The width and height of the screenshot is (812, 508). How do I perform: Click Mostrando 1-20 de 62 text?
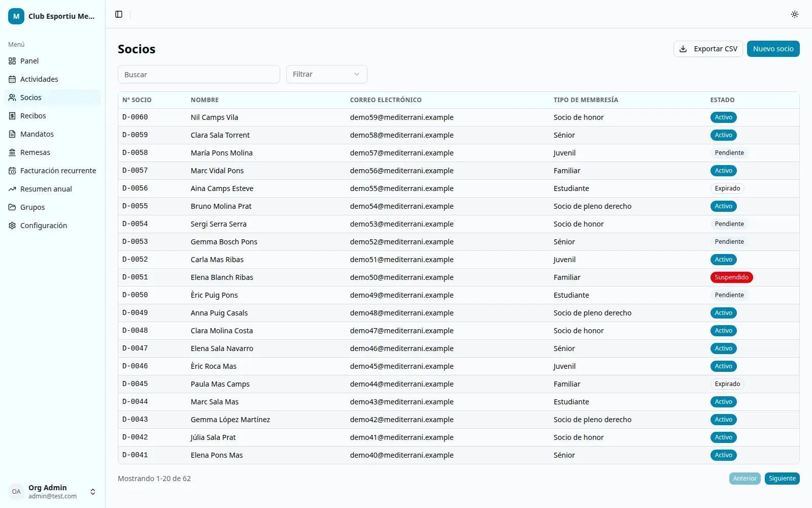pos(154,479)
